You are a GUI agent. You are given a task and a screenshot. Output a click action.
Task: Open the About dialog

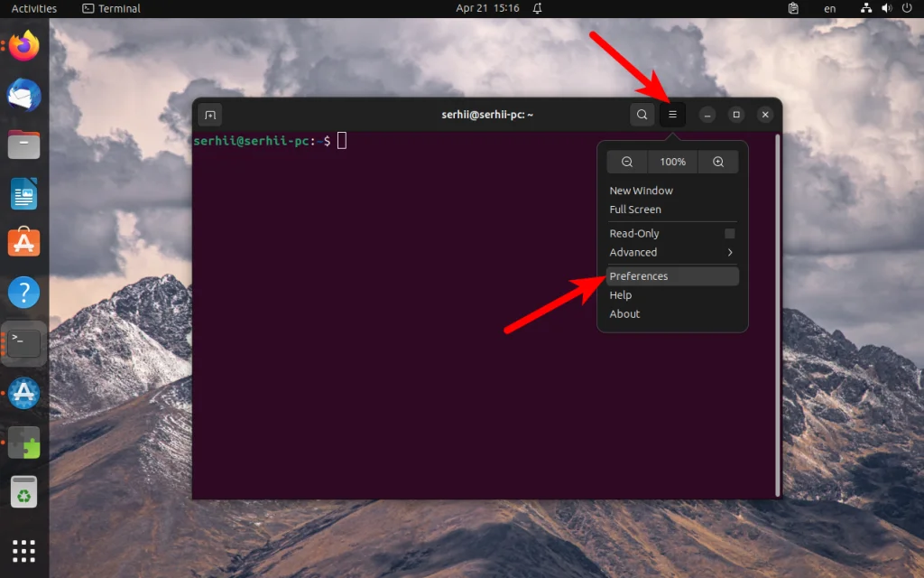point(623,313)
